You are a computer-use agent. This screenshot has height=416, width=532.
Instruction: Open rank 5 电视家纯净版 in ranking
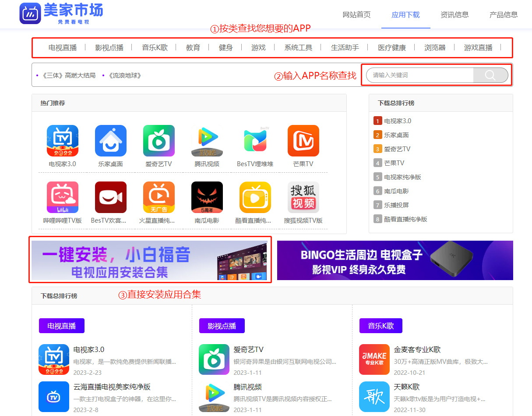pyautogui.click(x=402, y=177)
